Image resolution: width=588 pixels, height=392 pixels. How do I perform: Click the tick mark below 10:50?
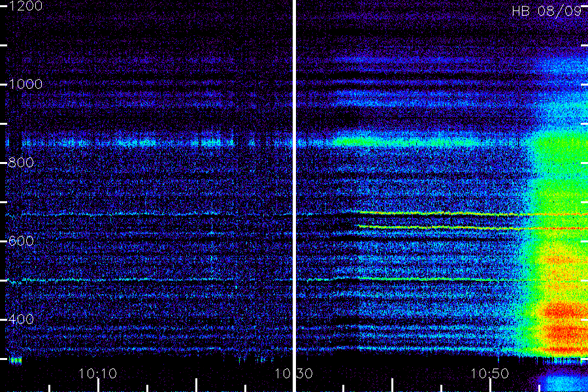(x=490, y=385)
